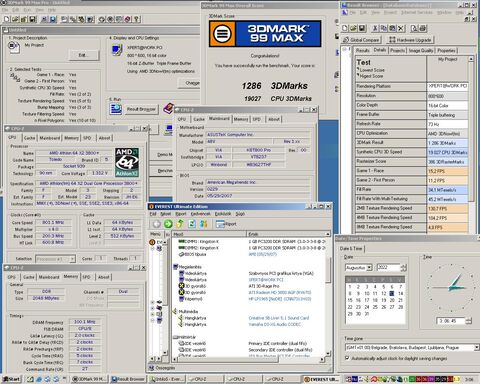Click the yellow up arrow in EVEREST toolbar

[180, 224]
